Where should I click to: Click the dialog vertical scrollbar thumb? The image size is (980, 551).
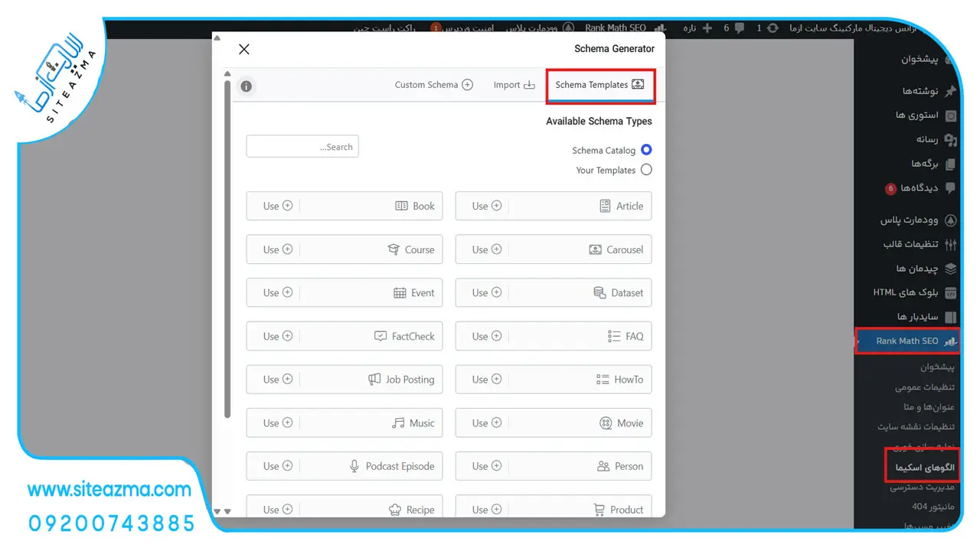(x=227, y=249)
